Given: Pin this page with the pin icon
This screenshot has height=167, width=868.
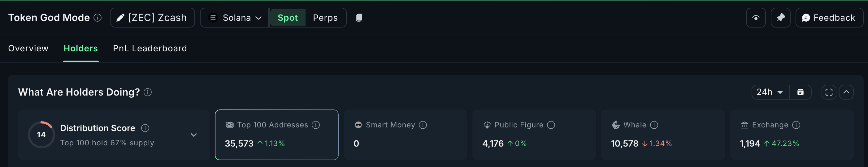Looking at the screenshot, I should tap(780, 18).
